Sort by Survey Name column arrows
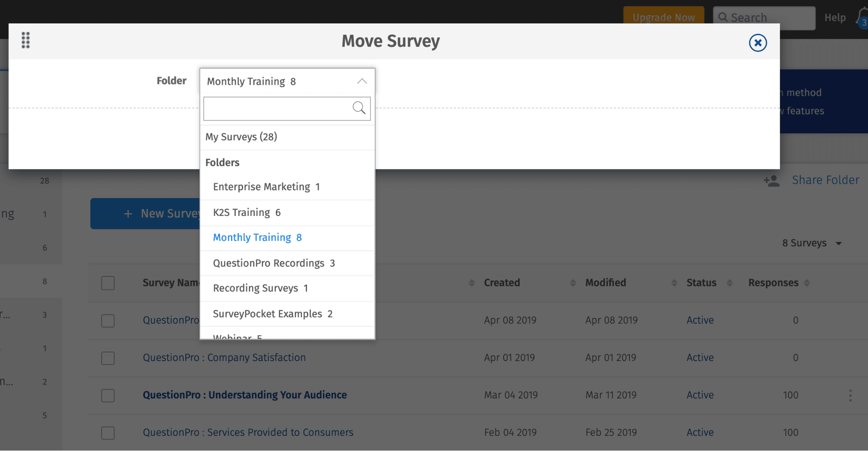 tap(472, 283)
